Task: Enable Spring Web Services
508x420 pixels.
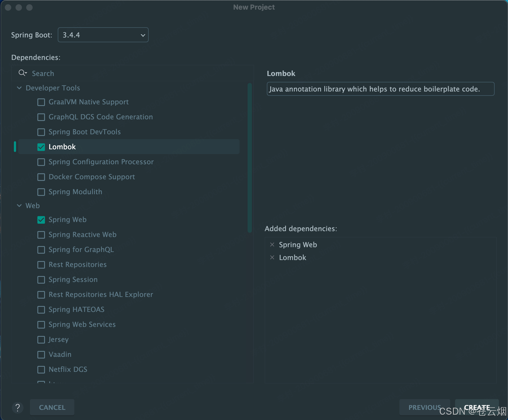Action: pyautogui.click(x=41, y=325)
